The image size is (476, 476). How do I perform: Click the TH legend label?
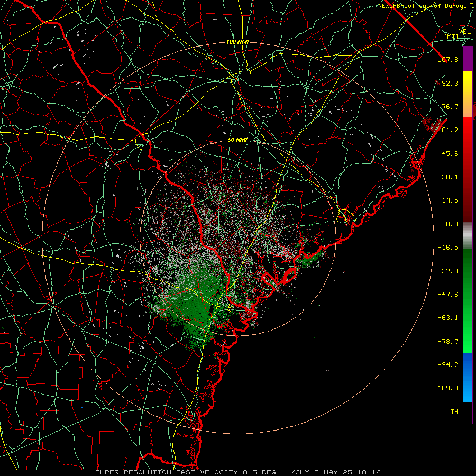pyautogui.click(x=454, y=412)
